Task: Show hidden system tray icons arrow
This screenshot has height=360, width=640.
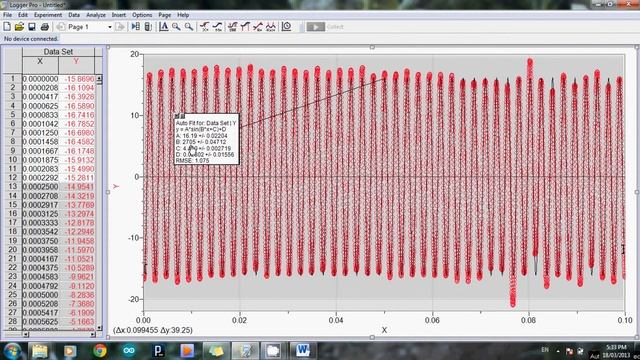Action: pos(558,351)
